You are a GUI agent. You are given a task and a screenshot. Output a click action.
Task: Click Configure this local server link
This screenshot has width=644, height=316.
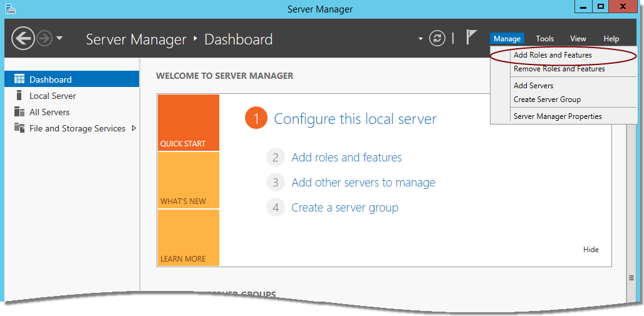pos(355,119)
